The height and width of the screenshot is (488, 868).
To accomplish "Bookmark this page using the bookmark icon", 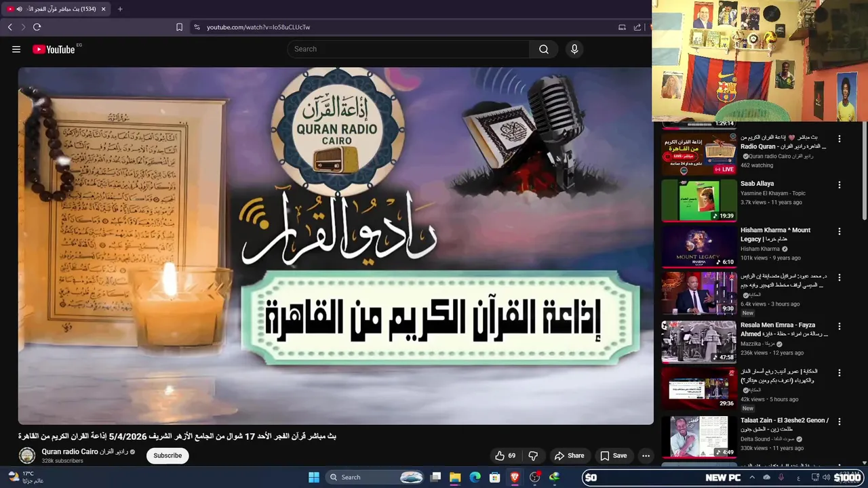I will point(179,27).
